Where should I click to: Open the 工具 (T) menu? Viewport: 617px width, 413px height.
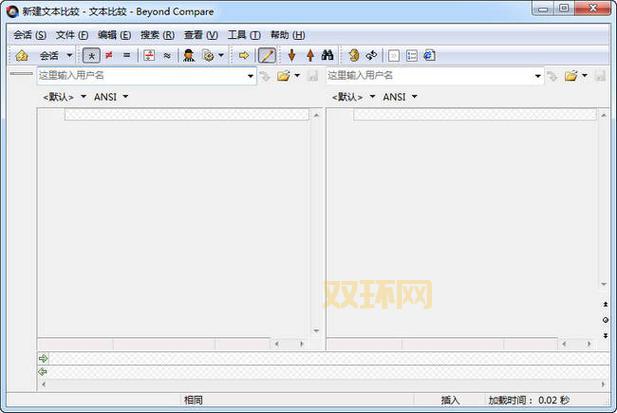point(244,35)
